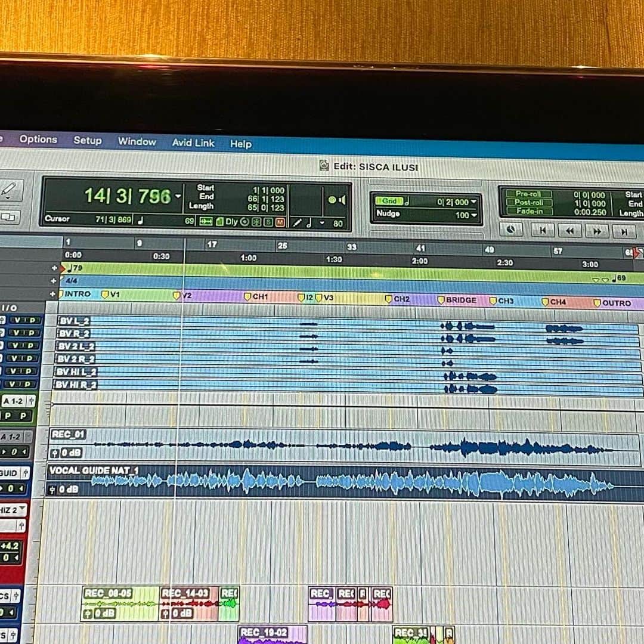Click the circular target icon after Dly

245,222
